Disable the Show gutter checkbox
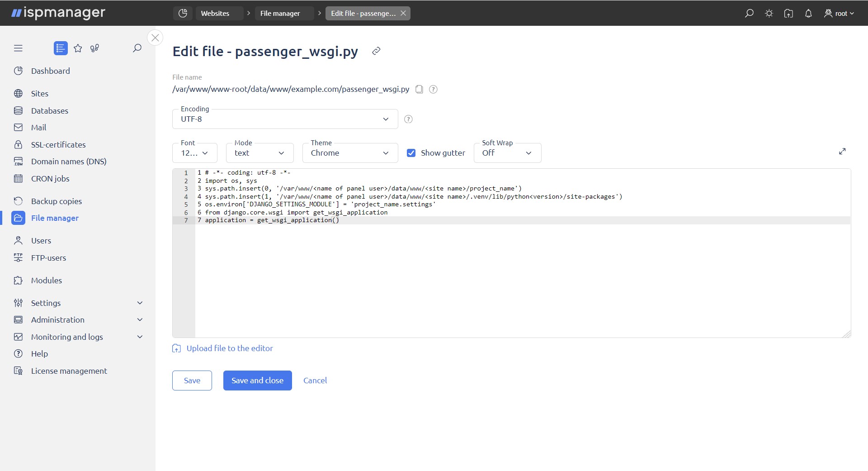 411,152
